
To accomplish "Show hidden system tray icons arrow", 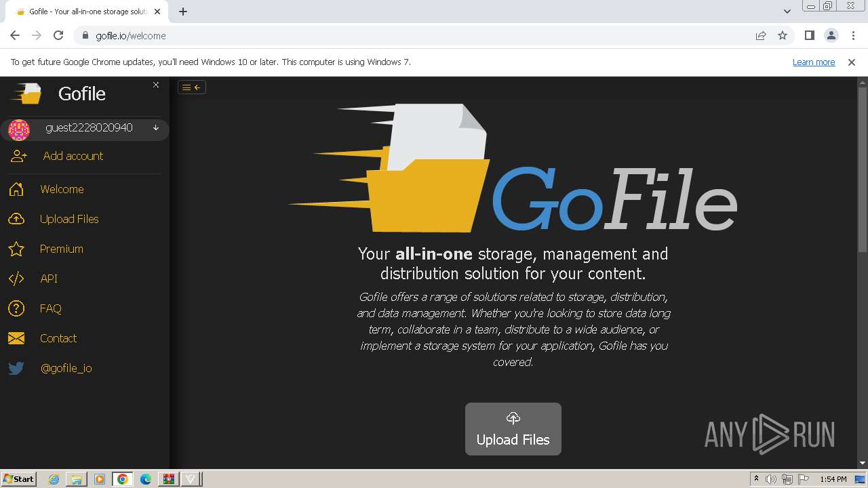I will point(756,479).
